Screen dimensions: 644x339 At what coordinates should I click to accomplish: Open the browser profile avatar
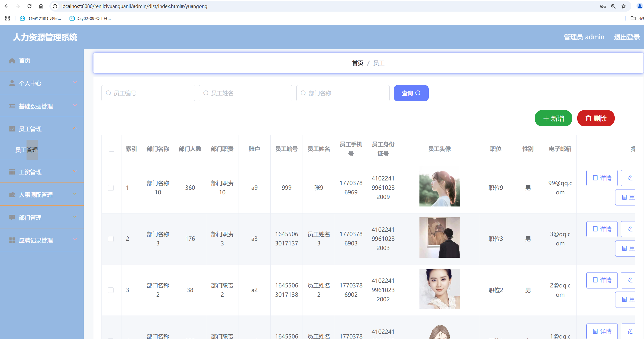tap(640, 6)
